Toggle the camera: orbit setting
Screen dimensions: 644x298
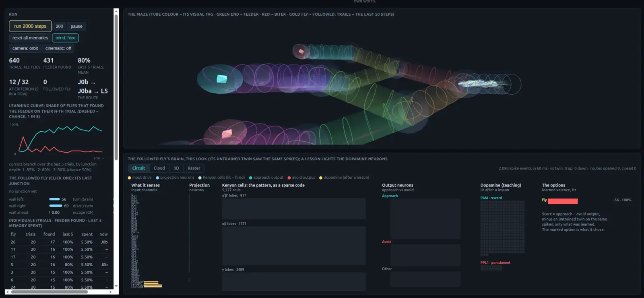pyautogui.click(x=25, y=48)
